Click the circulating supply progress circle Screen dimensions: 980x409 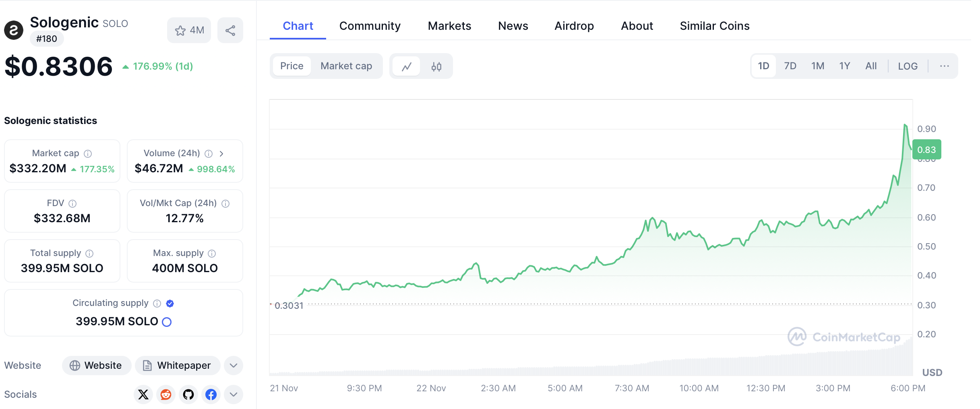point(167,322)
